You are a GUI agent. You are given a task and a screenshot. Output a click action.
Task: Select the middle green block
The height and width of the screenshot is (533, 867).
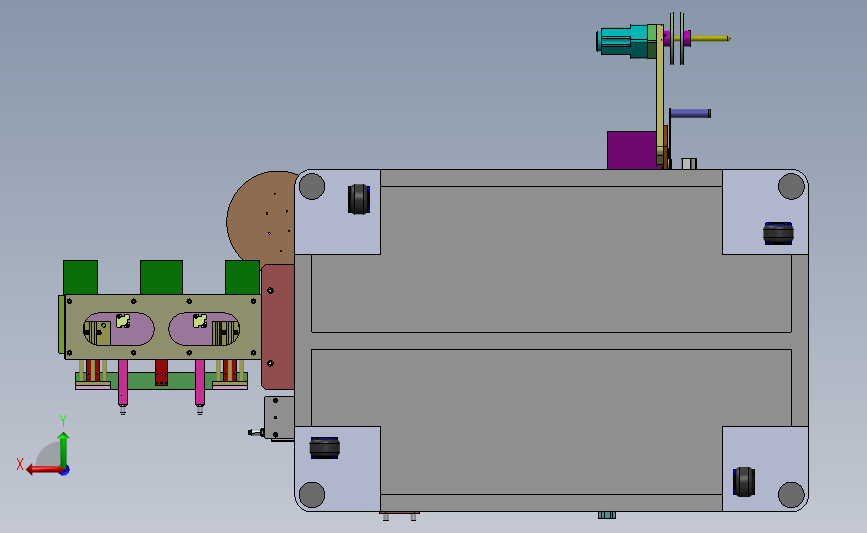(x=161, y=277)
